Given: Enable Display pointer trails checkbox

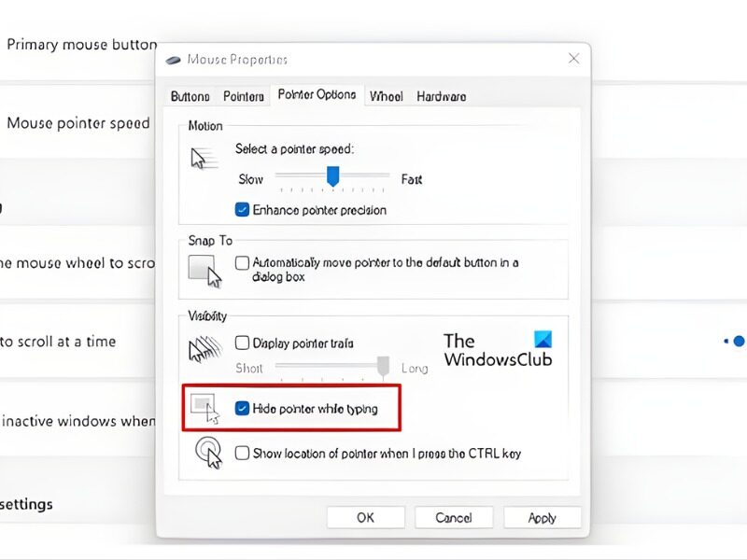Looking at the screenshot, I should coord(243,343).
